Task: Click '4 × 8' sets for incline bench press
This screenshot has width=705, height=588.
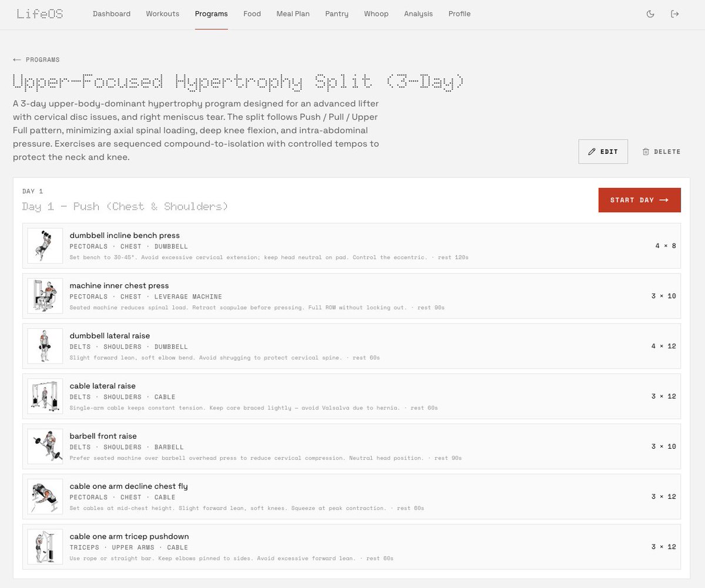Action: pos(666,246)
